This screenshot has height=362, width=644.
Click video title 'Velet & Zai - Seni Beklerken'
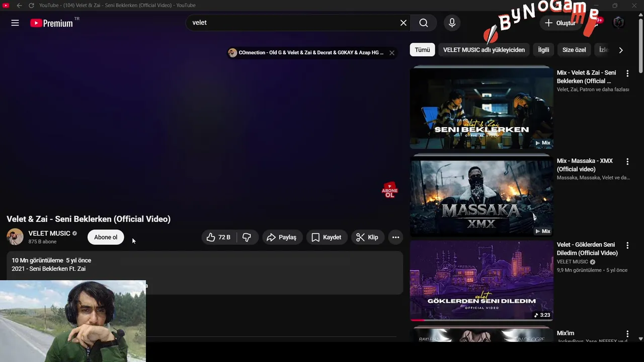[x=89, y=219]
